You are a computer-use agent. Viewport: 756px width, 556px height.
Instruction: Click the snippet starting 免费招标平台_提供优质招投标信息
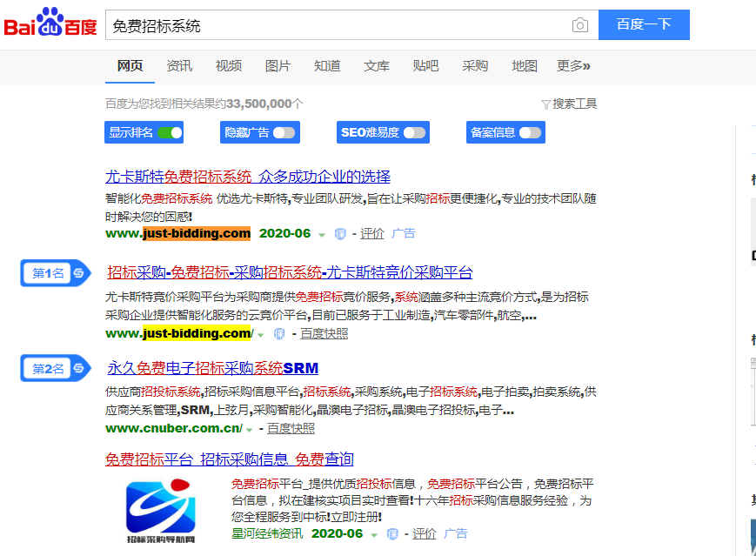(x=412, y=500)
